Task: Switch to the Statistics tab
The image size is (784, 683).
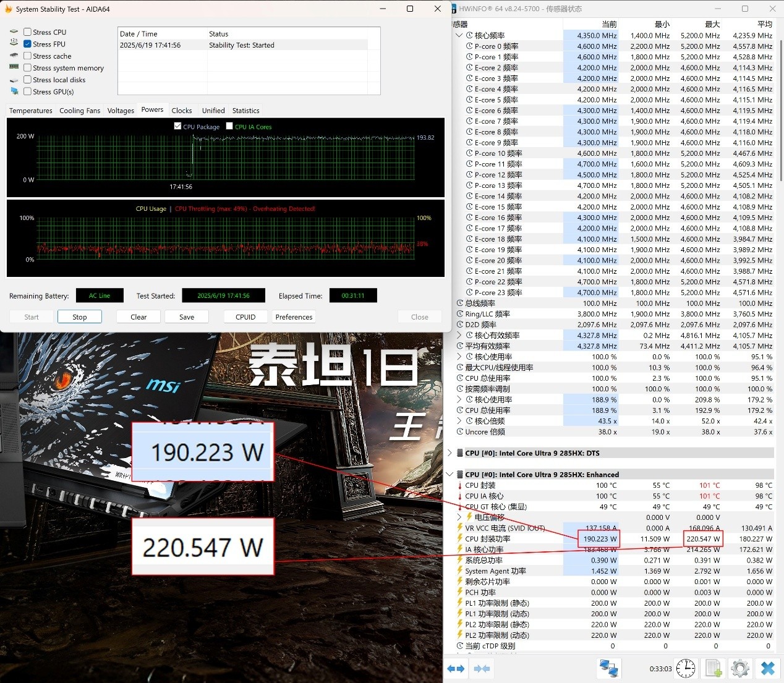Action: tap(245, 110)
